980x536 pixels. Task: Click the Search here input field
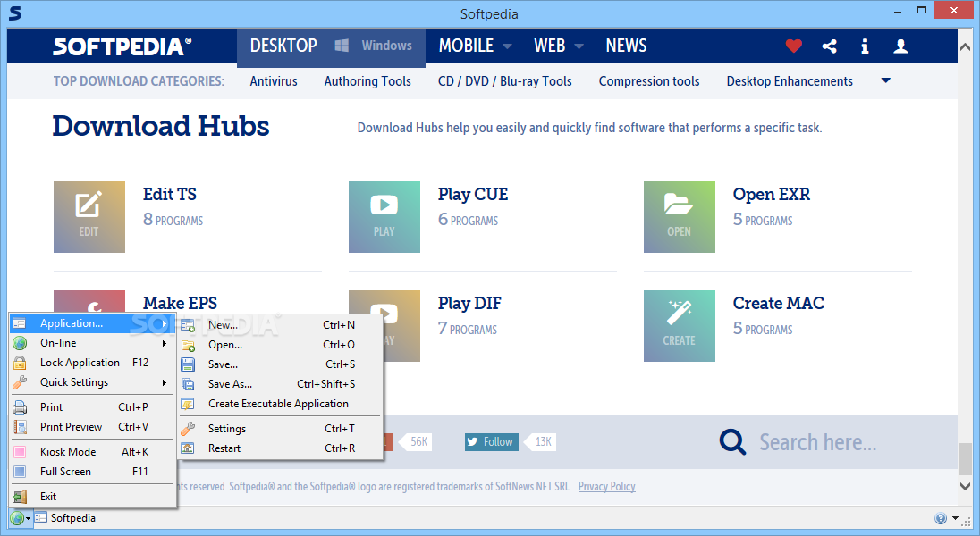818,442
